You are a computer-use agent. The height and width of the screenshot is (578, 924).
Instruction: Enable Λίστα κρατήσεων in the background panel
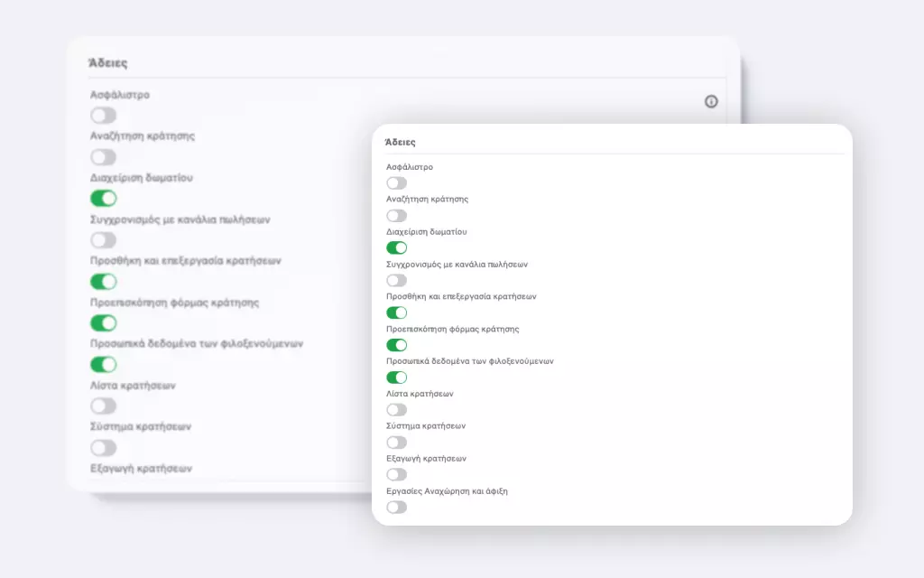coord(104,406)
